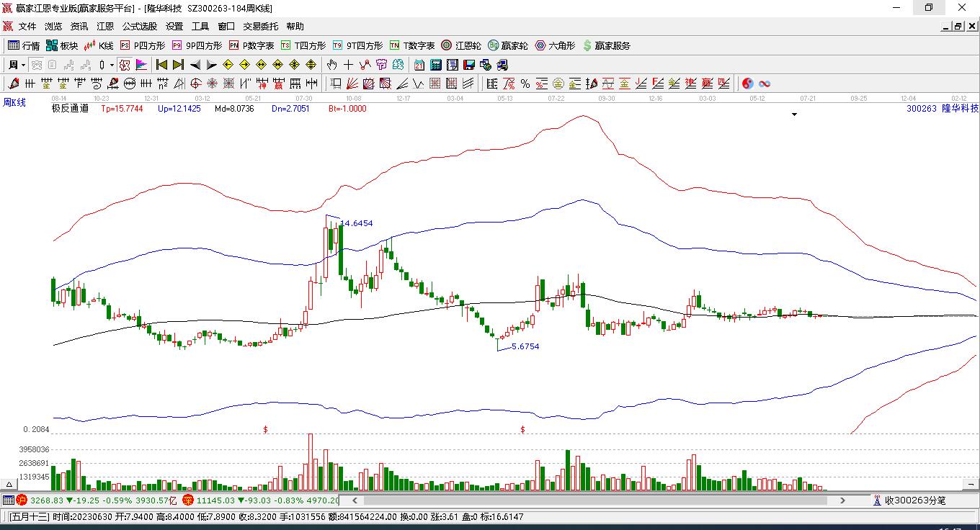Open 赢家服务 dollar-sign item

607,45
